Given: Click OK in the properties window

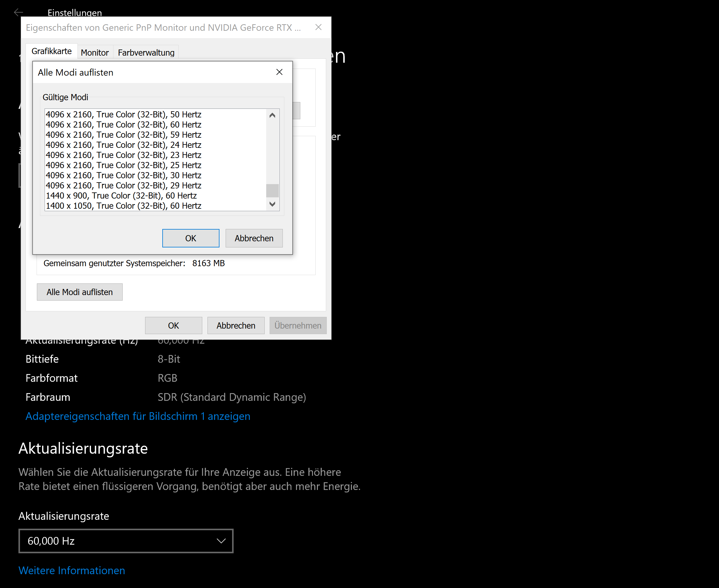Looking at the screenshot, I should pyautogui.click(x=173, y=326).
